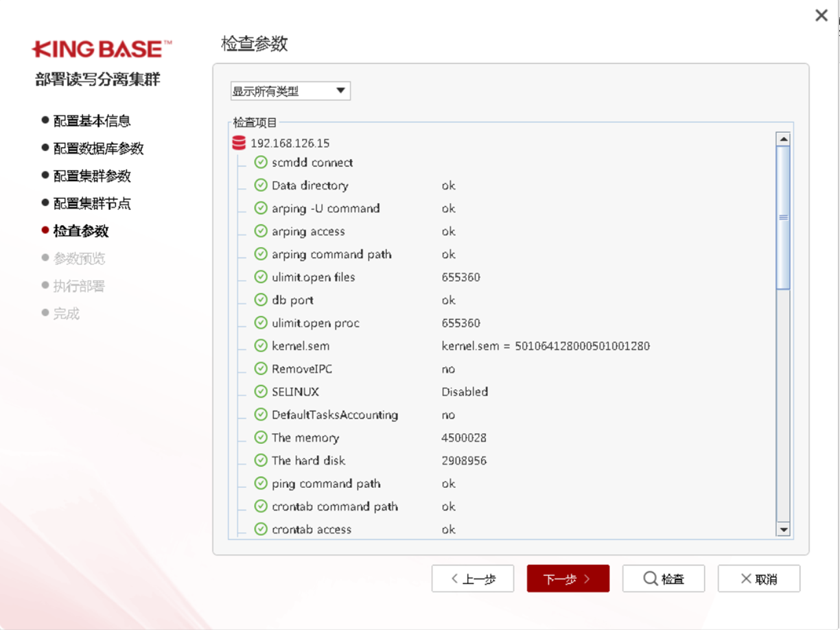Click the check icon next to RemoveIPC
The width and height of the screenshot is (840, 630).
tap(261, 369)
